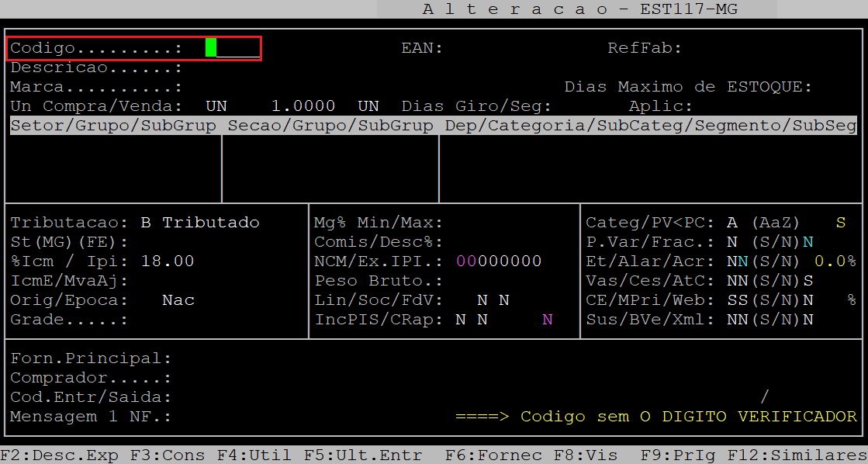
Task: Toggle the P.Var/Frac. N flag
Action: (x=731, y=242)
